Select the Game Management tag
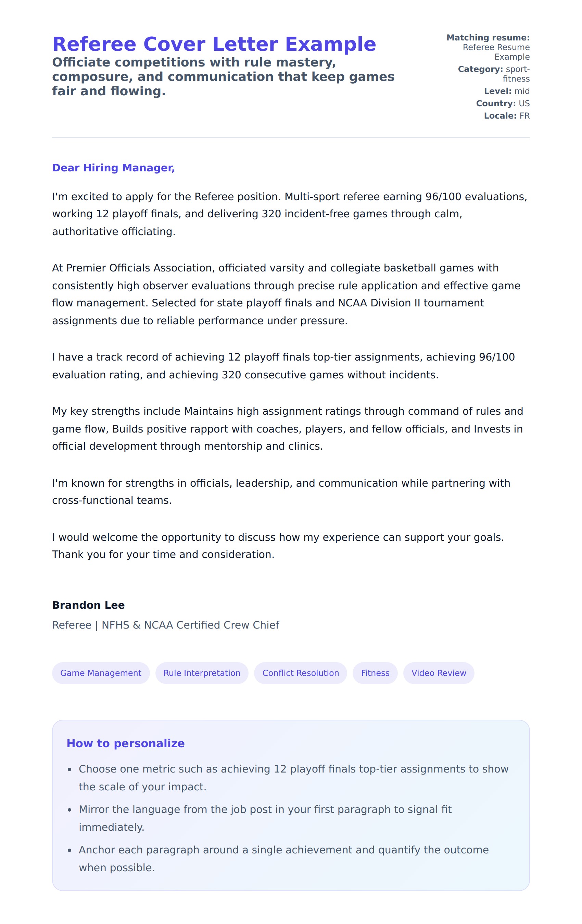 (x=101, y=673)
